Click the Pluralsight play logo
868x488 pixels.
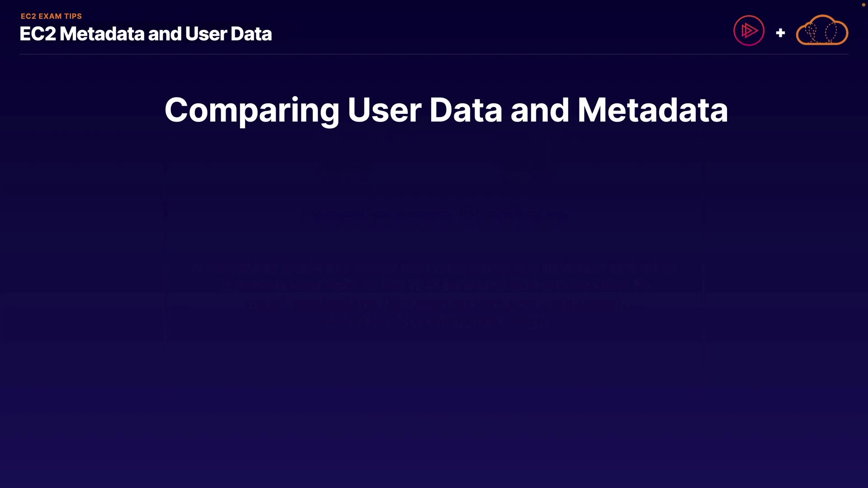pos(749,31)
